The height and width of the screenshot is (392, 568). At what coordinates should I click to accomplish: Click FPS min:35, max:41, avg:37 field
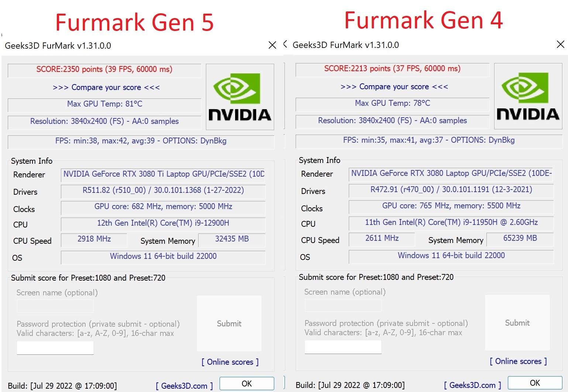[429, 141]
